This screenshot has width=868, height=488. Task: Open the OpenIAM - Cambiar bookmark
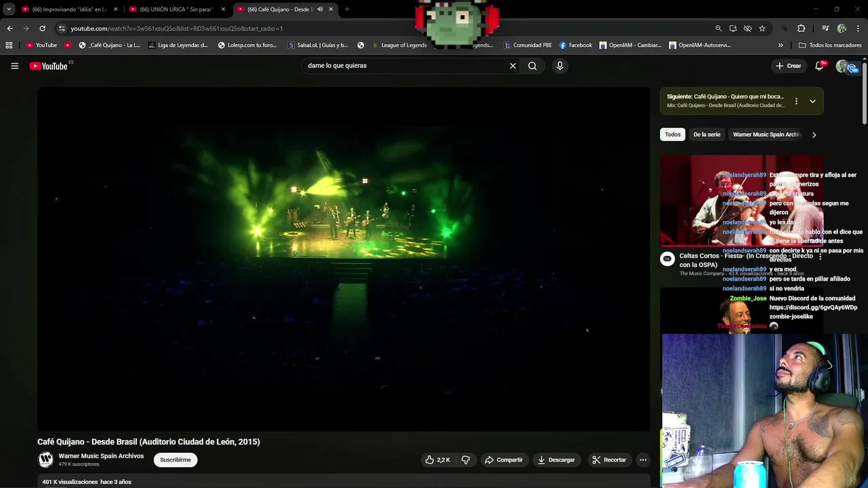tap(630, 45)
